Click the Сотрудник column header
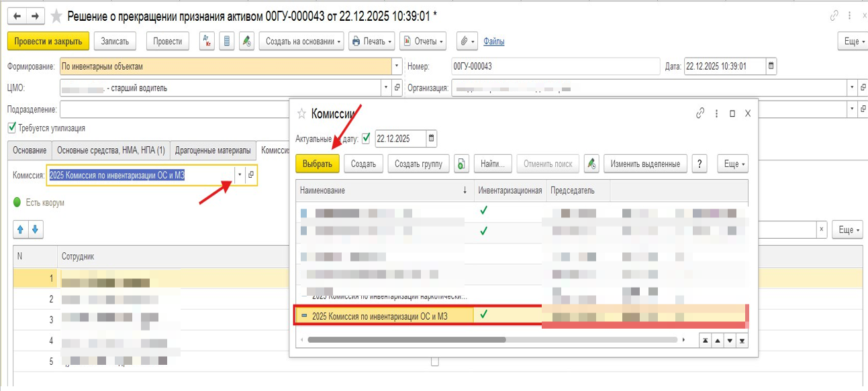The height and width of the screenshot is (391, 868). 173,257
